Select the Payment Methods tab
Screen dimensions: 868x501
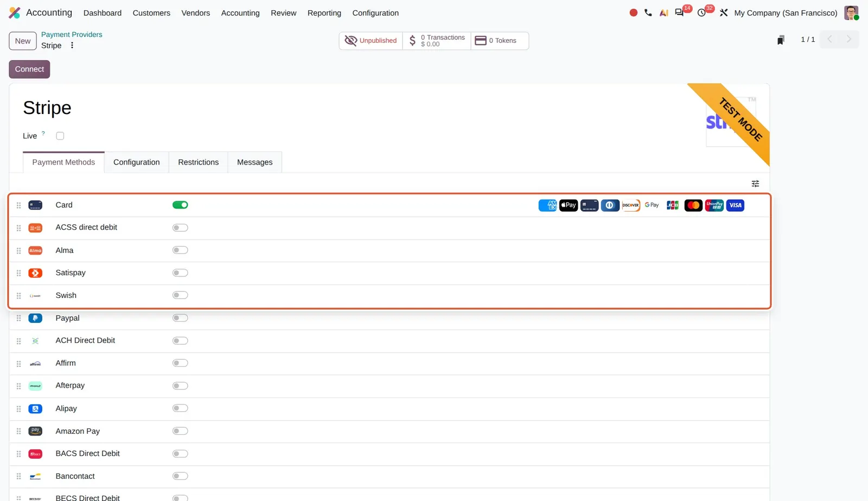coord(63,162)
